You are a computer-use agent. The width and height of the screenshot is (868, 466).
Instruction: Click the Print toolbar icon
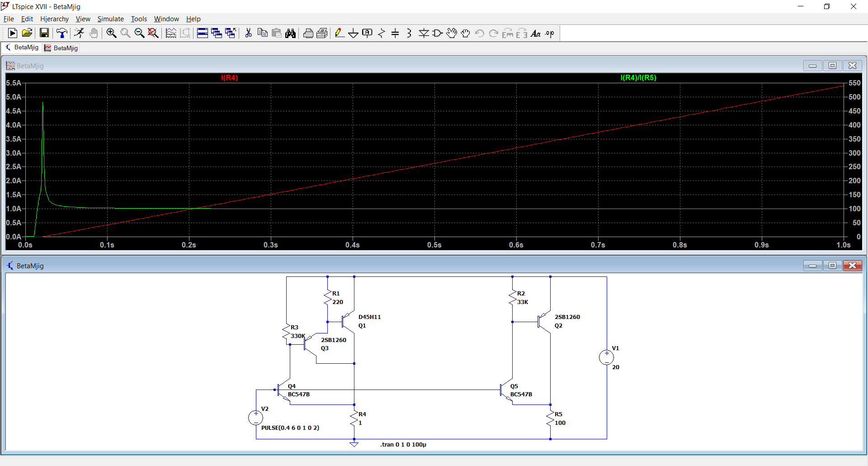tap(322, 33)
